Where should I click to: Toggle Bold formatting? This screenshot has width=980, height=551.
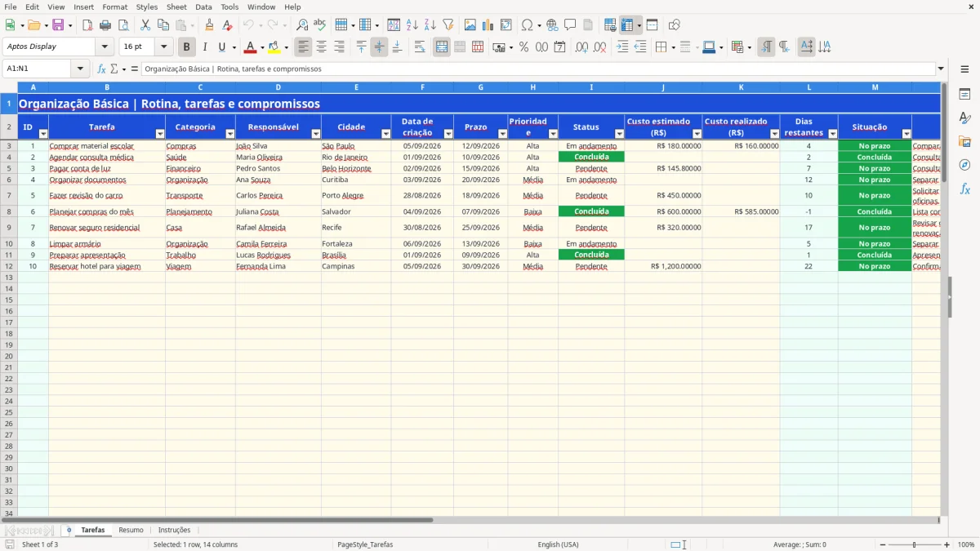click(x=187, y=47)
